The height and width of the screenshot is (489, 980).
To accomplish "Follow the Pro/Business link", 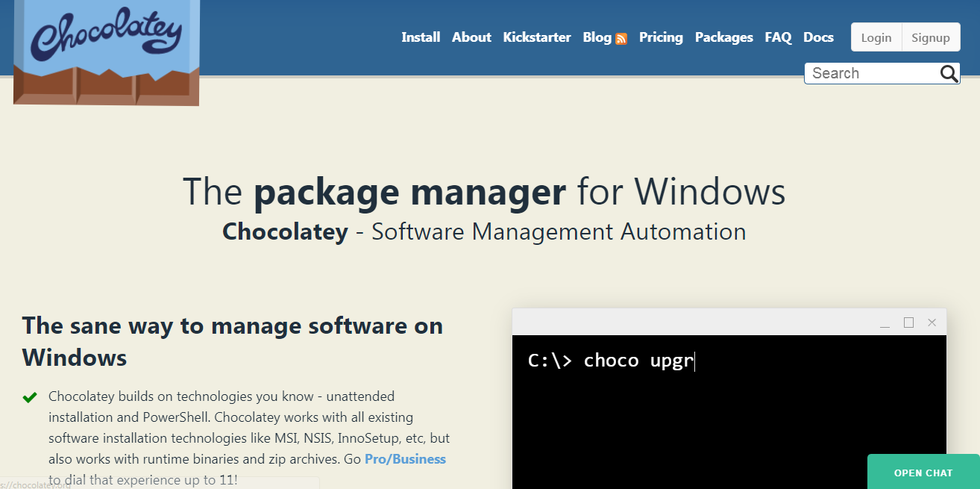I will pyautogui.click(x=405, y=459).
